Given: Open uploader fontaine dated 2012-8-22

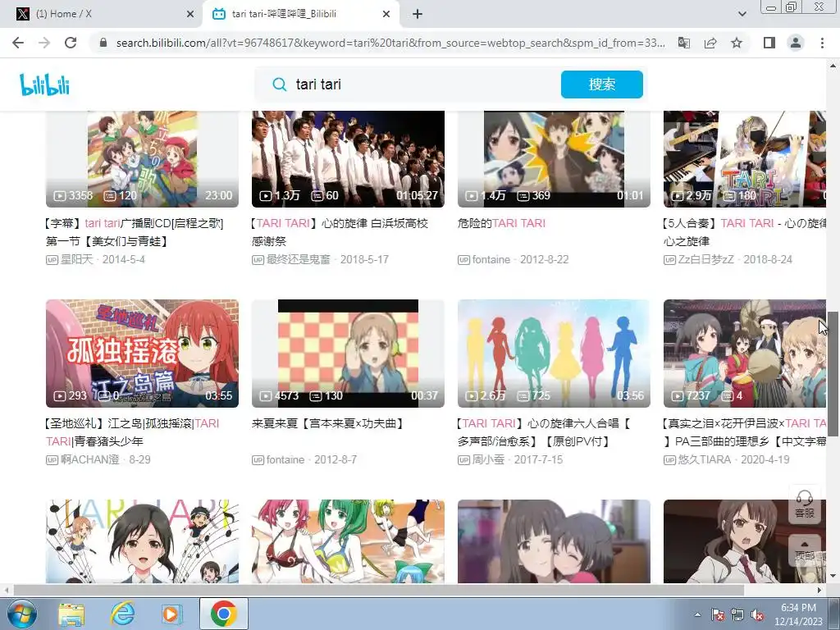Looking at the screenshot, I should [491, 260].
